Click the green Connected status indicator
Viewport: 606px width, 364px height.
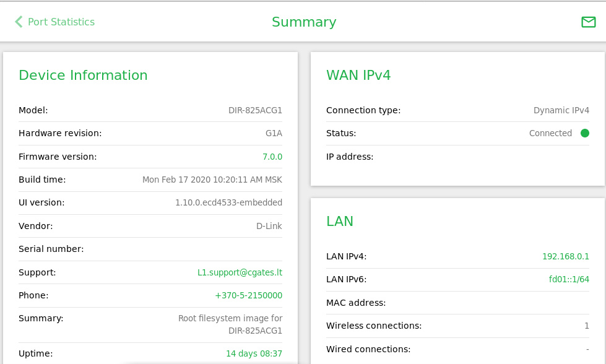pos(585,133)
